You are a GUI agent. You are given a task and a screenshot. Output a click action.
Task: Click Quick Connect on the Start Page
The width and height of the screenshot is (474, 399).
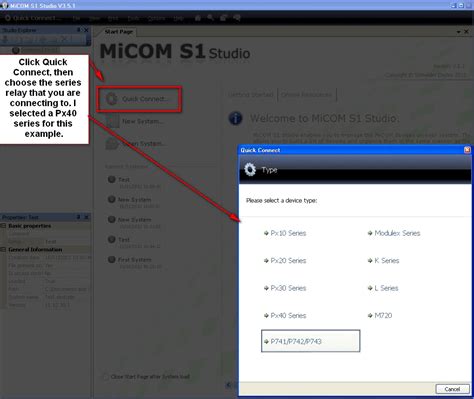tap(139, 99)
